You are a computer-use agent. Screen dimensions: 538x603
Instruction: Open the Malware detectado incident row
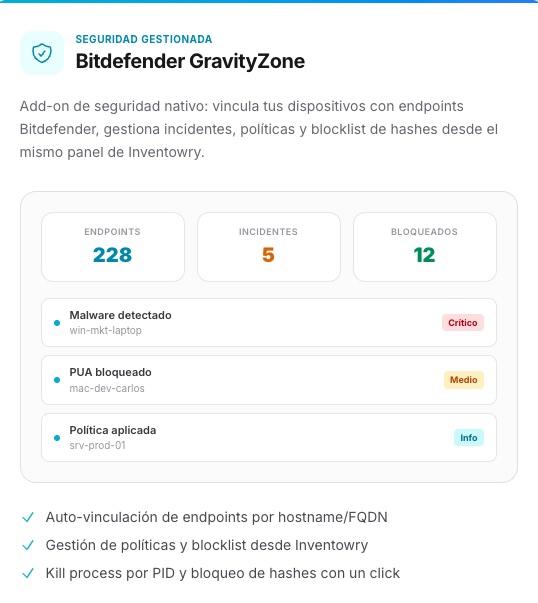tap(269, 323)
